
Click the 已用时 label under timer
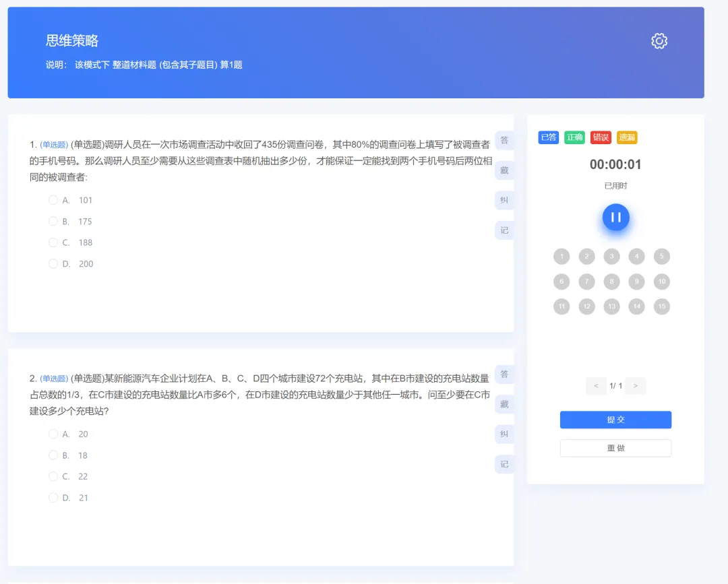click(x=615, y=185)
